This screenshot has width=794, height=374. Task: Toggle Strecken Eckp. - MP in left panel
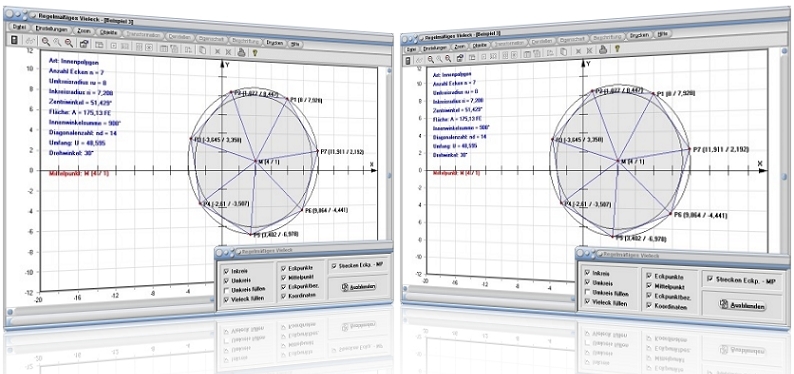(x=333, y=265)
